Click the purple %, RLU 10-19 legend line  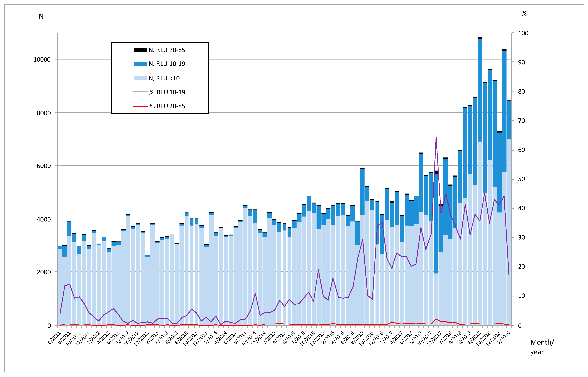[x=140, y=92]
